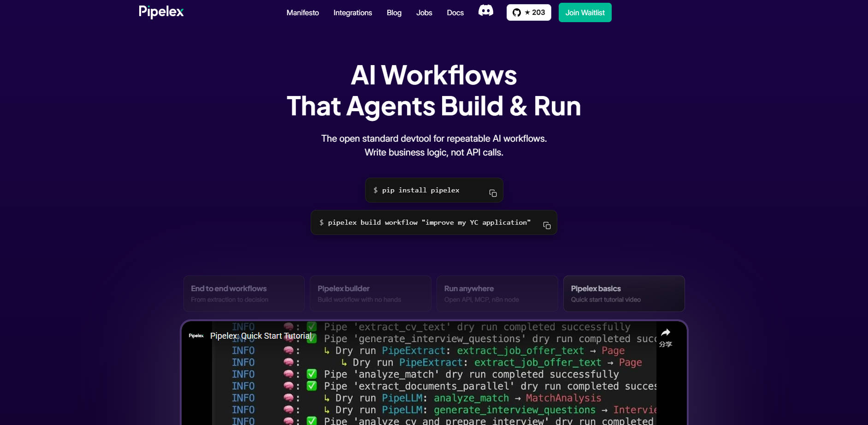868x425 pixels.
Task: Open the Docs page
Action: point(455,13)
